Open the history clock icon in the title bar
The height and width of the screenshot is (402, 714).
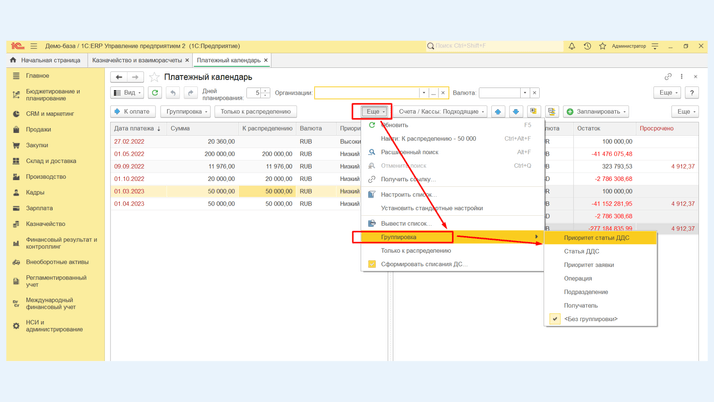(x=587, y=46)
